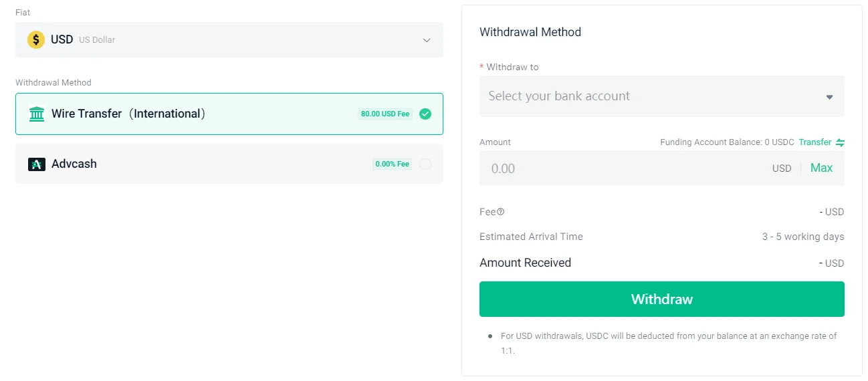
Task: Select the Advcash radio button
Action: 425,164
